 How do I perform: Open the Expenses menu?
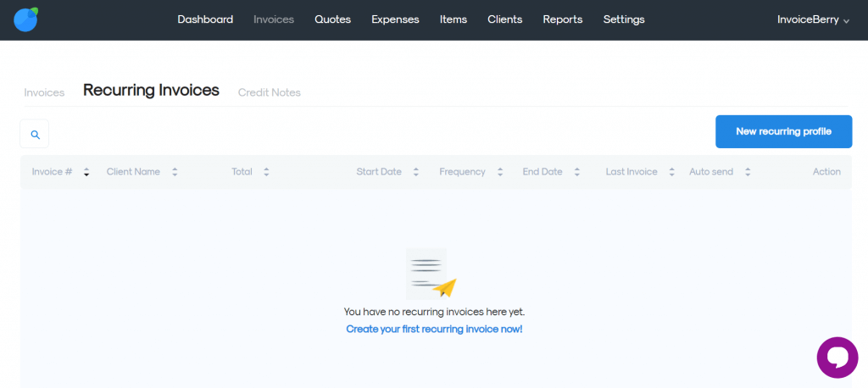point(395,19)
